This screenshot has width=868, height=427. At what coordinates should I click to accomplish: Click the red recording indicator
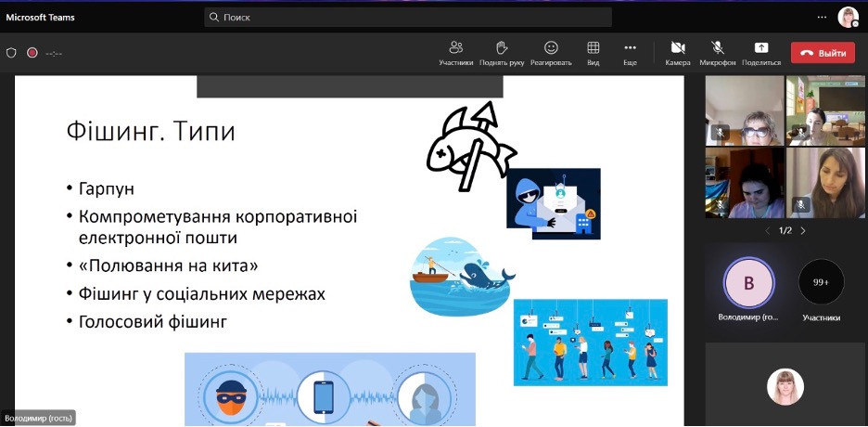point(32,53)
